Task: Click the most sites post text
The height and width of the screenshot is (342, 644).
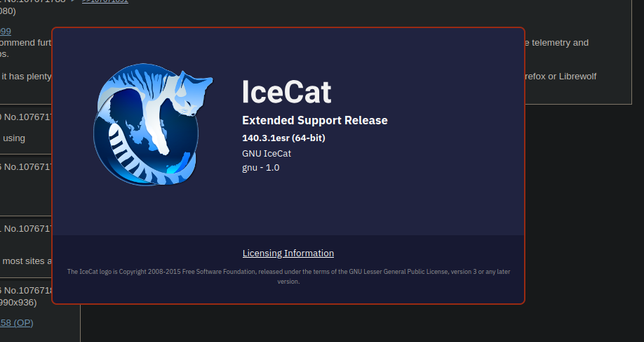Action: point(27,261)
